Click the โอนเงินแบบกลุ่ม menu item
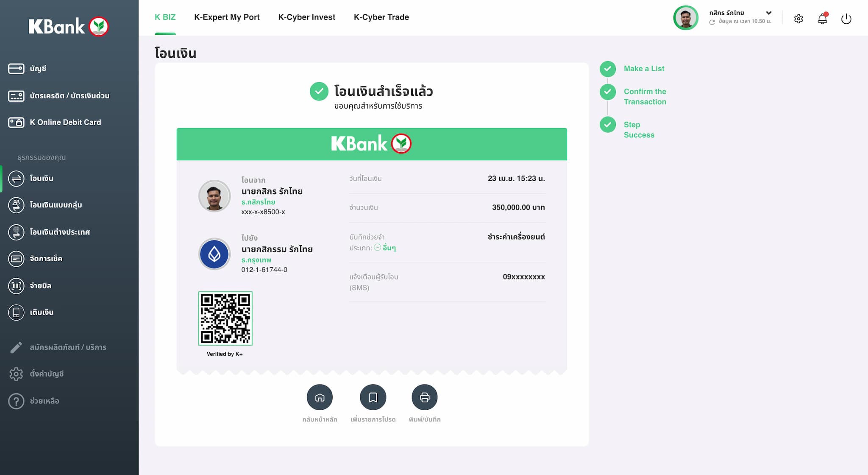The height and width of the screenshot is (475, 868). (x=55, y=204)
